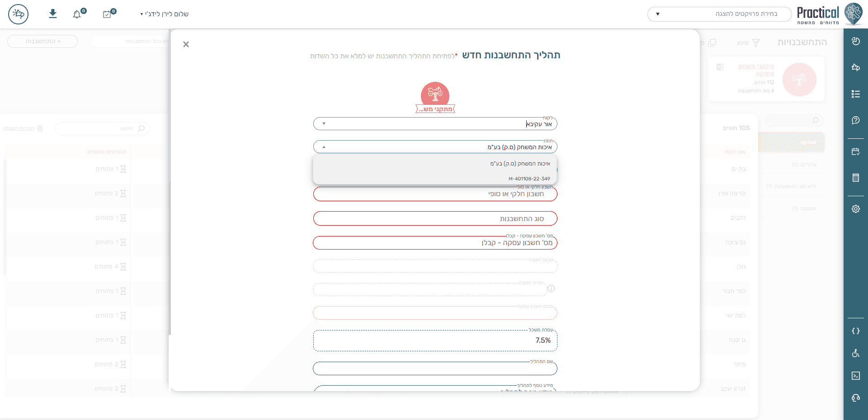Open the notifications bell icon
868x420 pixels.
point(77,14)
